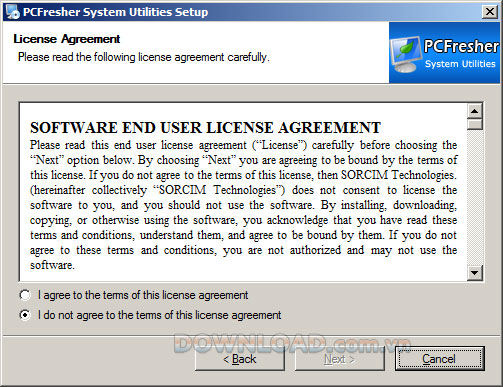
Task: Click the PCFresher monitor leaf logo
Action: (x=406, y=54)
